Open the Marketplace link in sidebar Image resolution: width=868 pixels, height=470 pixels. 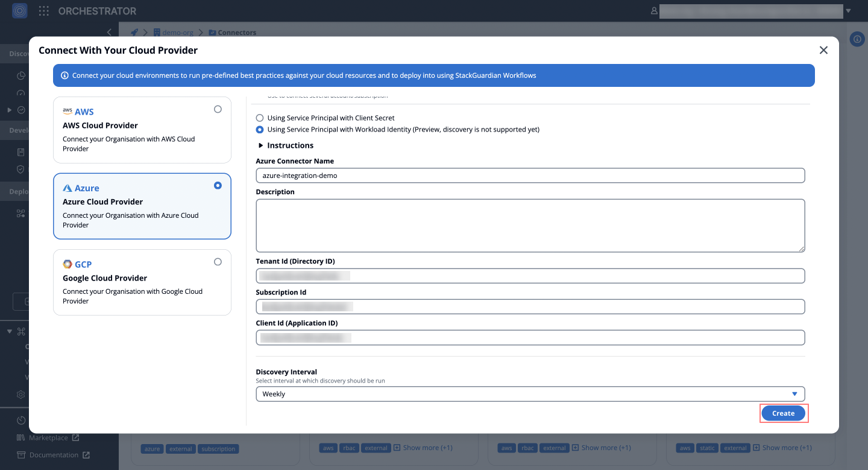[x=49, y=437]
